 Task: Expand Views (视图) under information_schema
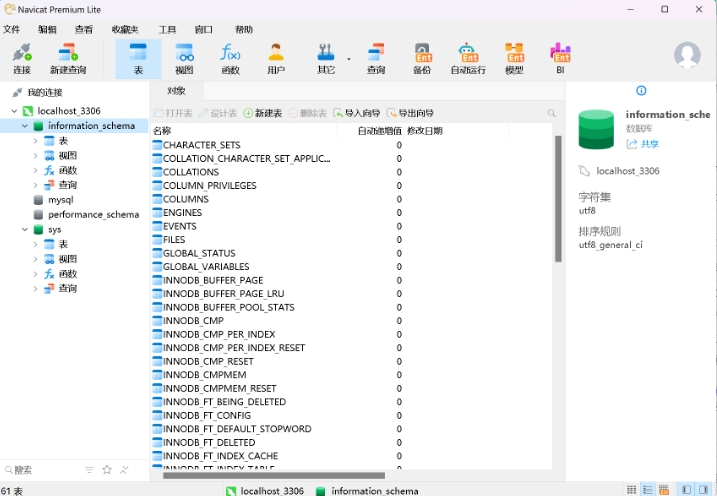pyautogui.click(x=35, y=155)
